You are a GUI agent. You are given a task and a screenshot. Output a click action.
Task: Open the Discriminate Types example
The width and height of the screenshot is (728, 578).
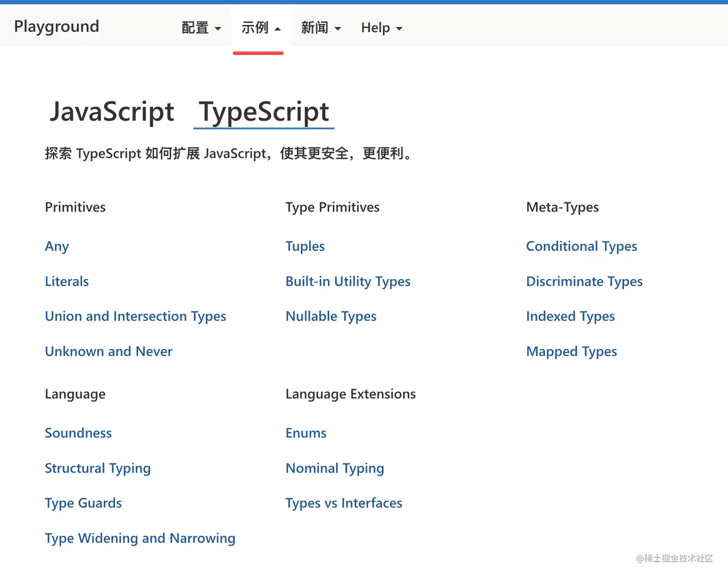[585, 282]
